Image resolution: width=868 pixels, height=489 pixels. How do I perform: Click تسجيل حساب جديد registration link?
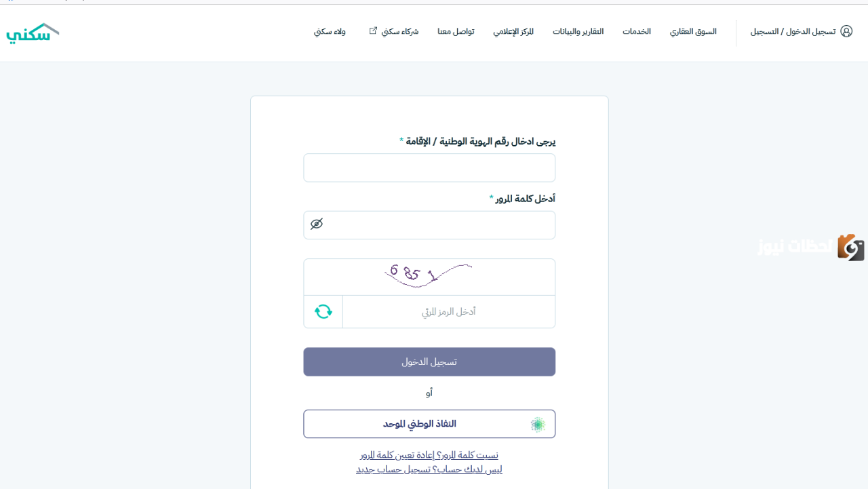pos(393,469)
